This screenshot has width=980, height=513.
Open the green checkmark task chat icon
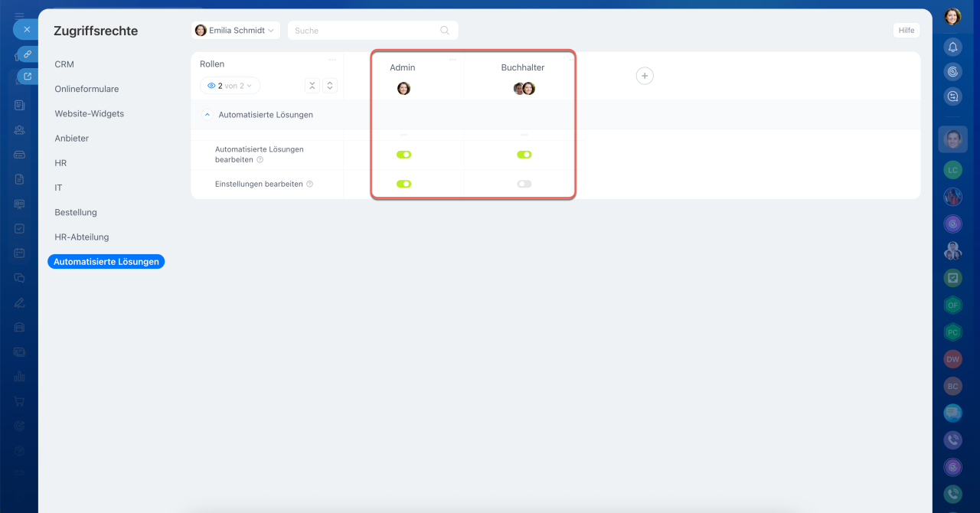point(952,278)
